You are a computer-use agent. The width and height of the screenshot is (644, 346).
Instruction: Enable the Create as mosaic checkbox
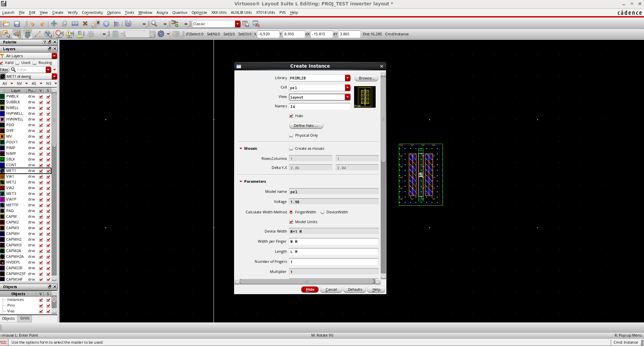click(291, 148)
